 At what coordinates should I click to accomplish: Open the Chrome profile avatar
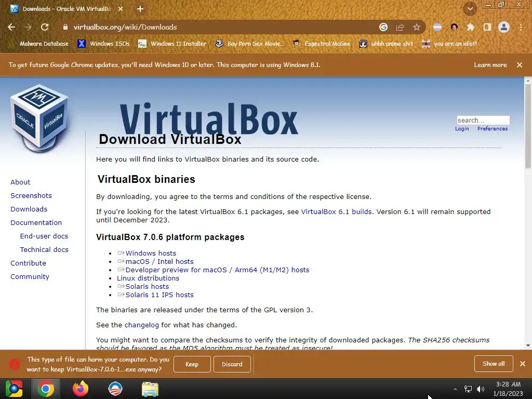[504, 27]
